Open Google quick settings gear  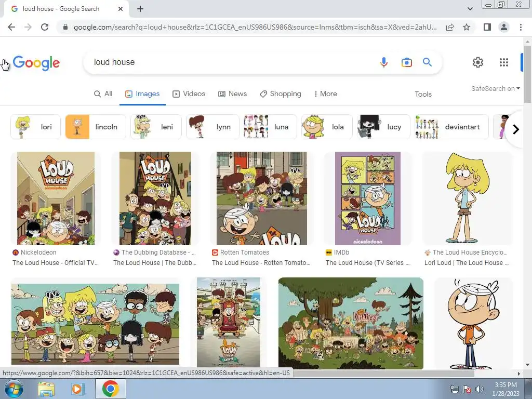click(478, 62)
